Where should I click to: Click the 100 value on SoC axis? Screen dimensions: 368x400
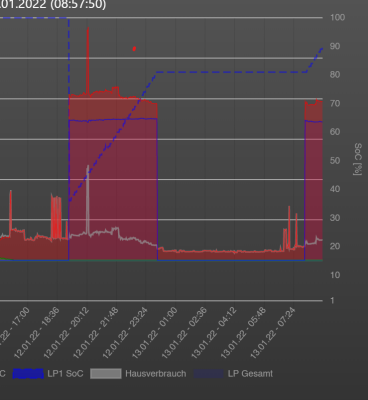(x=337, y=17)
